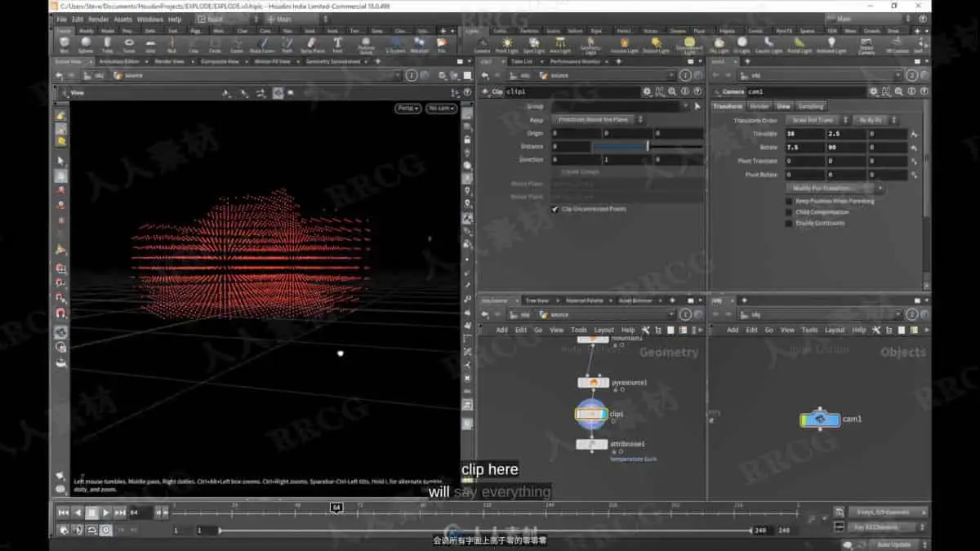Image resolution: width=980 pixels, height=551 pixels.
Task: Open the Persp viewport dropdown
Action: [408, 108]
